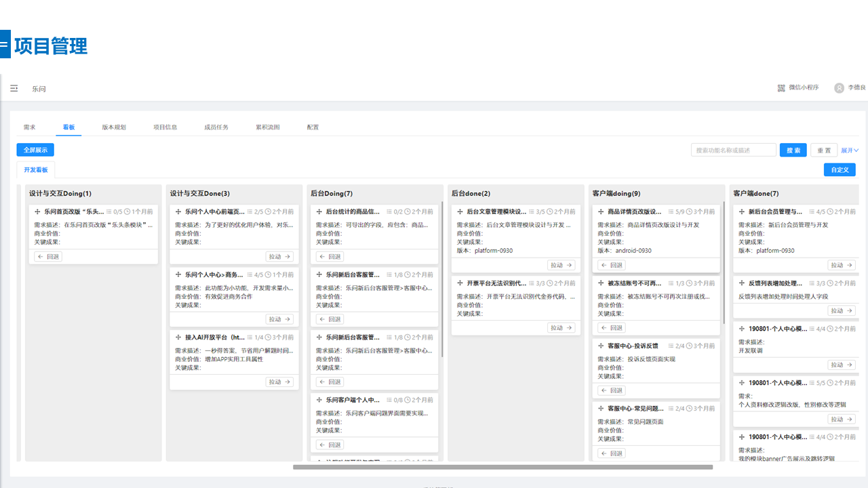The width and height of the screenshot is (868, 488).
Task: Open the 自定义 button
Action: (x=840, y=169)
